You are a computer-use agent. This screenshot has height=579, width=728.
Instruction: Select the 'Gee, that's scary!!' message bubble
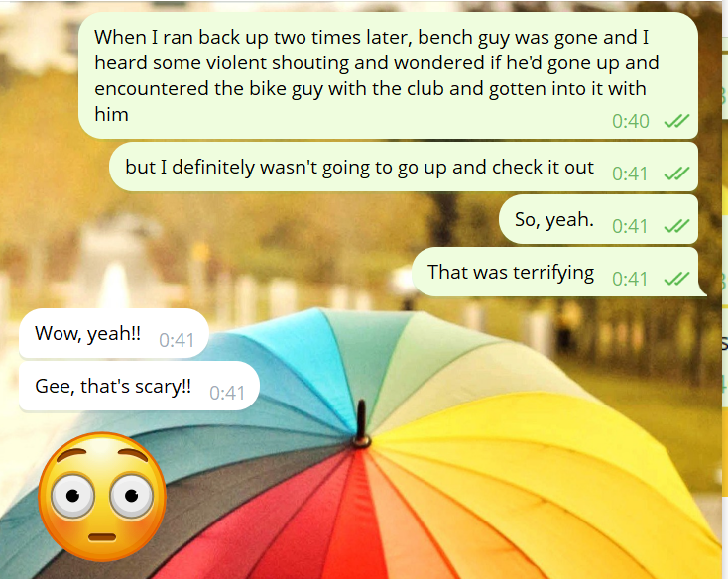pyautogui.click(x=139, y=386)
